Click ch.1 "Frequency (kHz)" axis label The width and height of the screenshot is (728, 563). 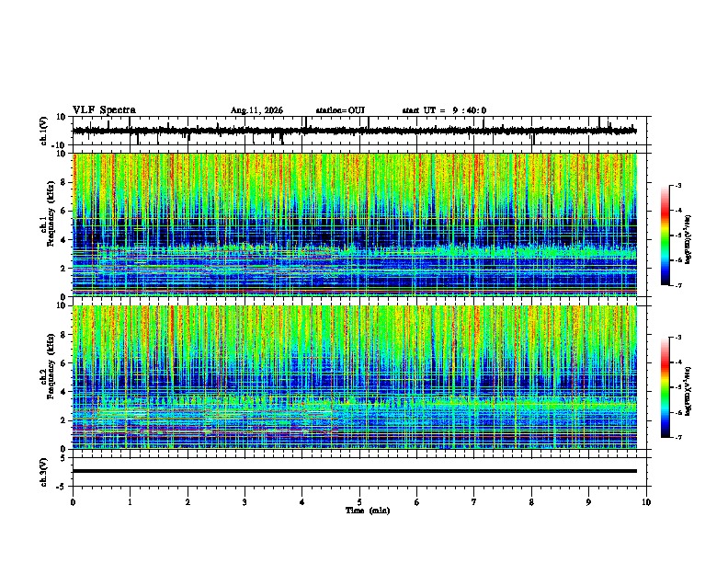51,213
